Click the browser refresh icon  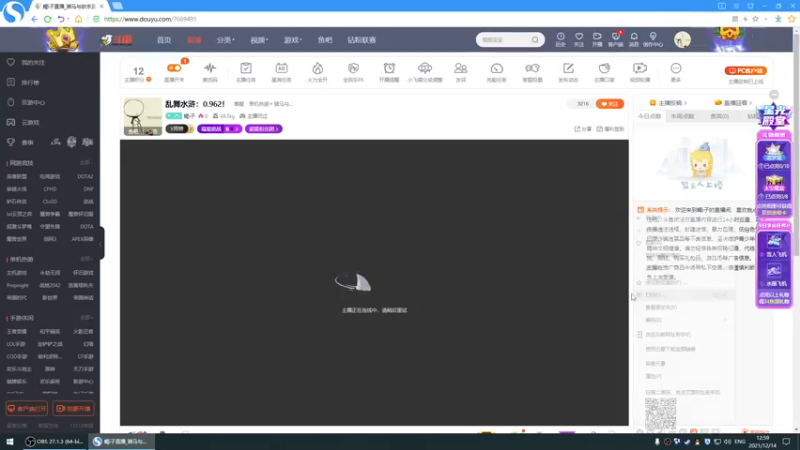pos(47,19)
